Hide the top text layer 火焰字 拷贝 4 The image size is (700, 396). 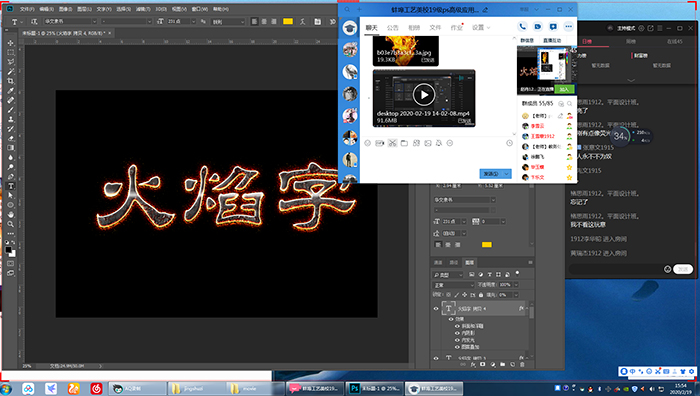click(436, 308)
